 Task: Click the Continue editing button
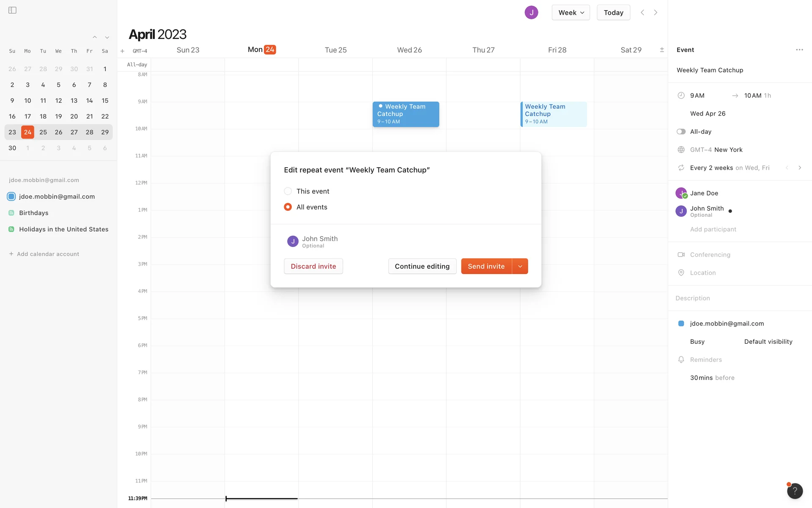[422, 266]
